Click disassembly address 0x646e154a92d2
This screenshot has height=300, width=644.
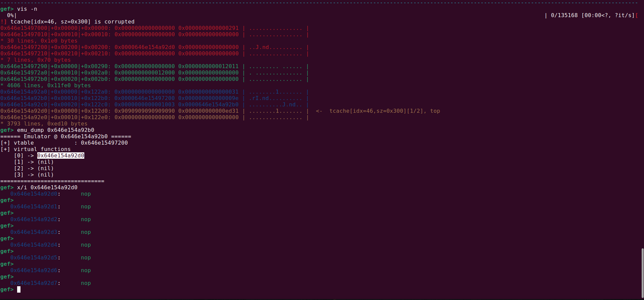(34, 219)
